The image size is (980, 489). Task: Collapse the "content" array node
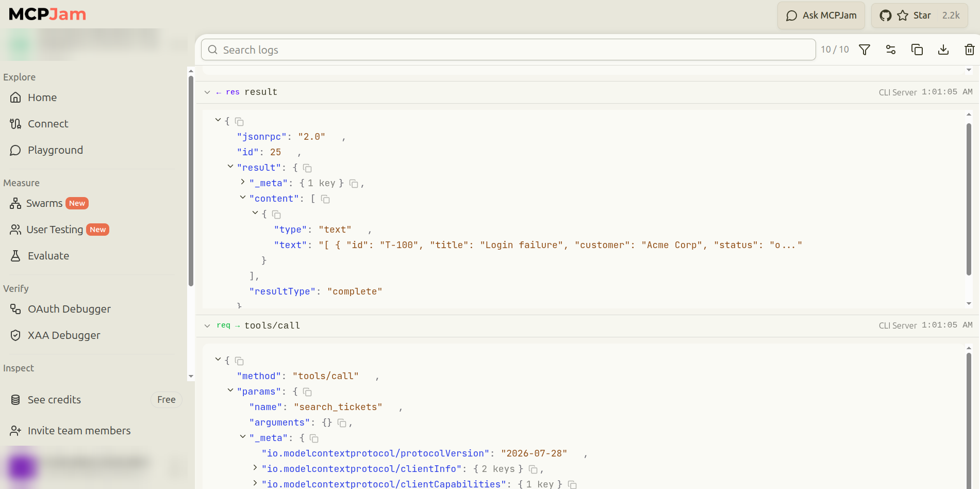coord(243,198)
